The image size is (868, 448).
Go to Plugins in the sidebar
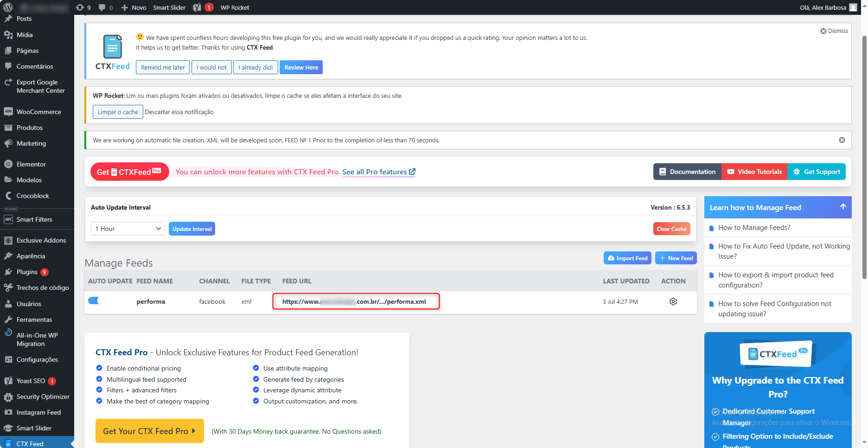27,272
